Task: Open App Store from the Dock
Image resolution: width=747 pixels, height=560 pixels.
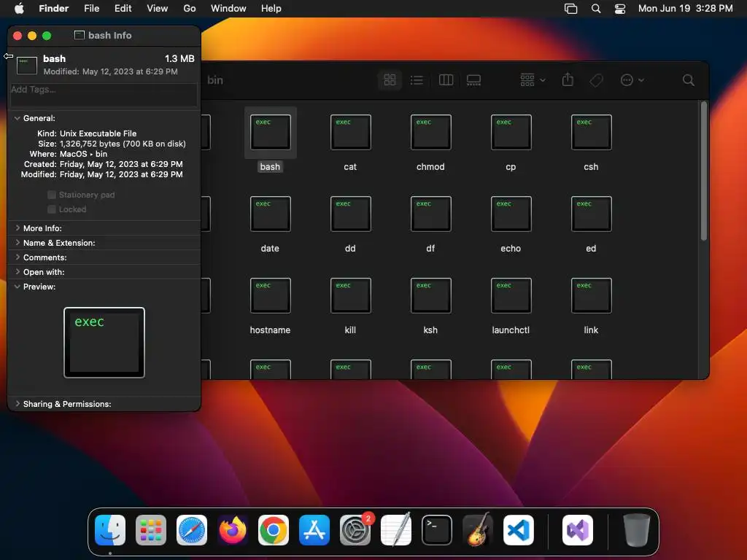Action: 314,530
